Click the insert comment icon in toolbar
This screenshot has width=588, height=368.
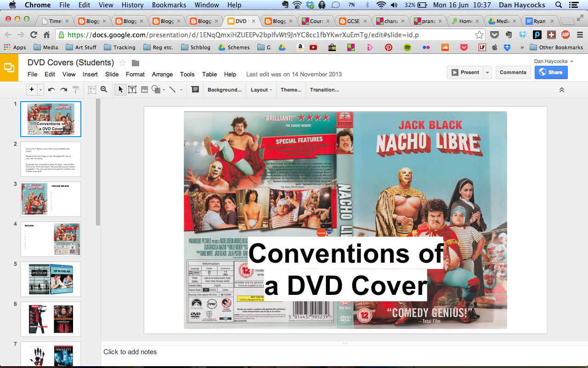(195, 90)
